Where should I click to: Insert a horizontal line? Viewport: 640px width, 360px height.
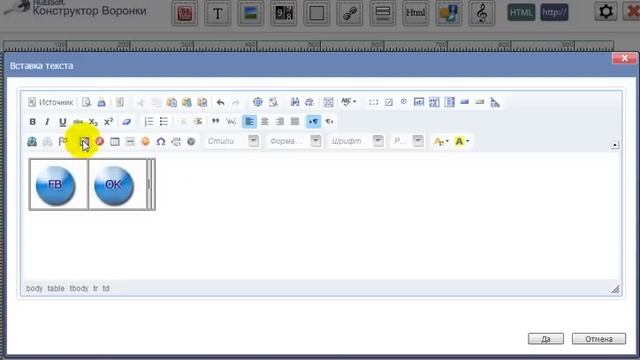[x=130, y=141]
